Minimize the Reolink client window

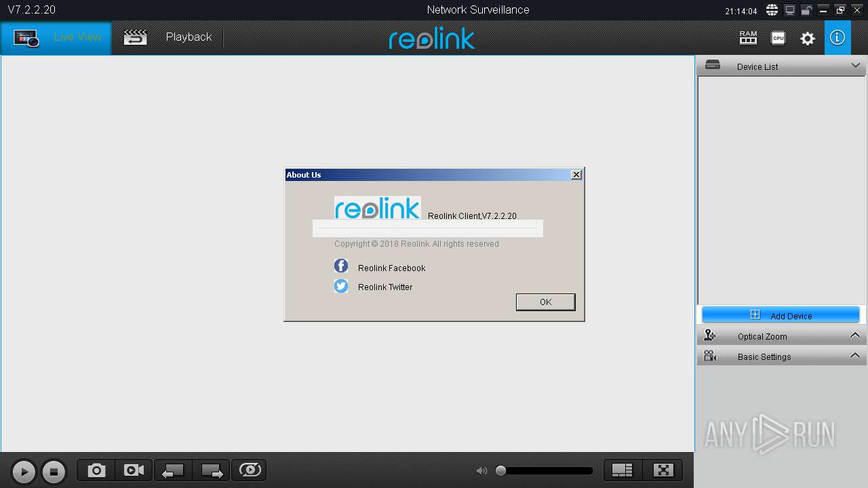823,10
